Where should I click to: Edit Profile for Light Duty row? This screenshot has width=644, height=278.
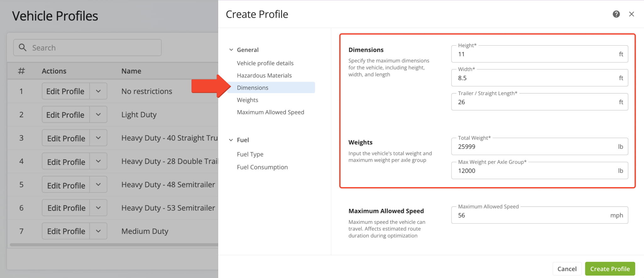[x=65, y=114]
